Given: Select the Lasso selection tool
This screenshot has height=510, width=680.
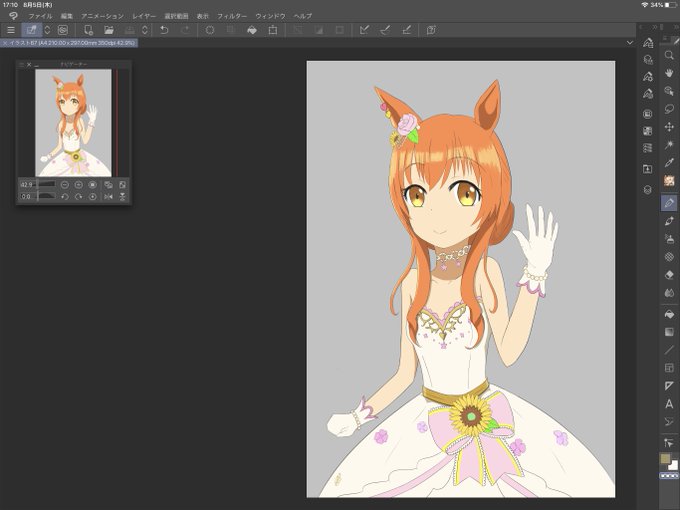Looking at the screenshot, I should click(669, 108).
